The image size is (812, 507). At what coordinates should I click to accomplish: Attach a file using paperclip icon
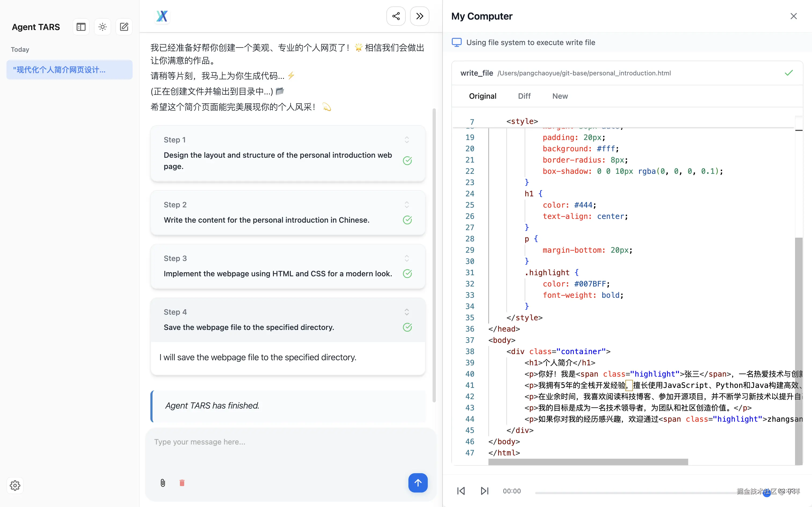tap(163, 483)
